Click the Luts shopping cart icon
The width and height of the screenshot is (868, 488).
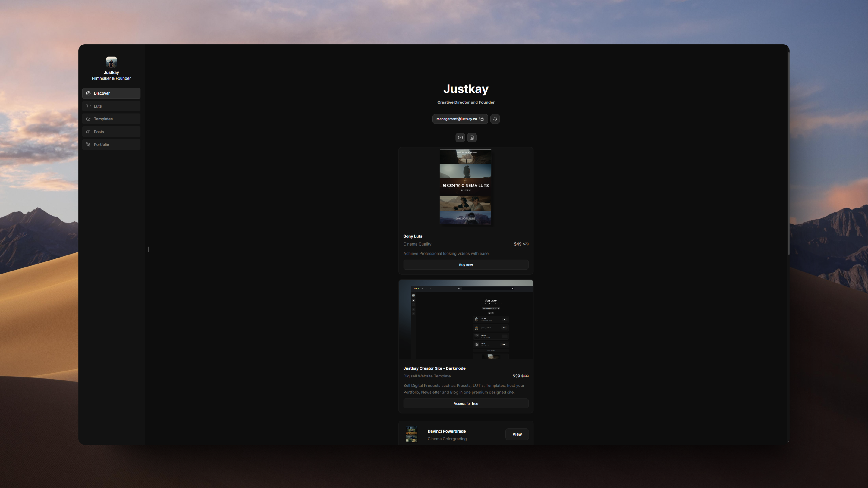pos(88,106)
